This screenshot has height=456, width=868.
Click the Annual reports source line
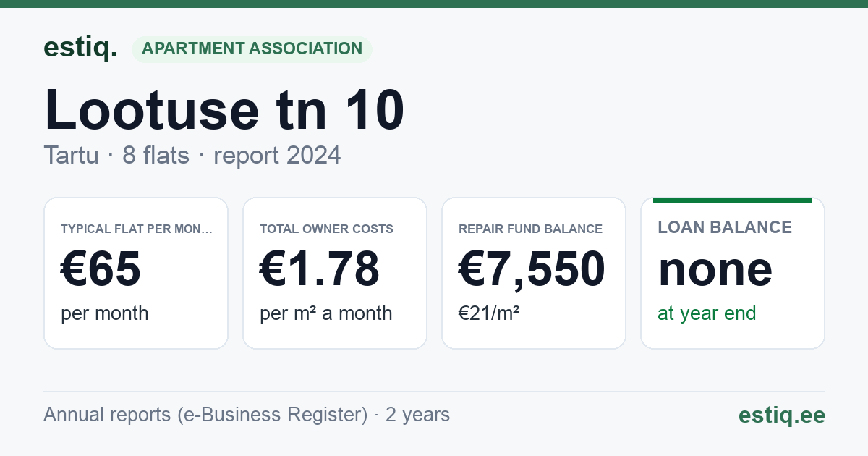point(247,415)
